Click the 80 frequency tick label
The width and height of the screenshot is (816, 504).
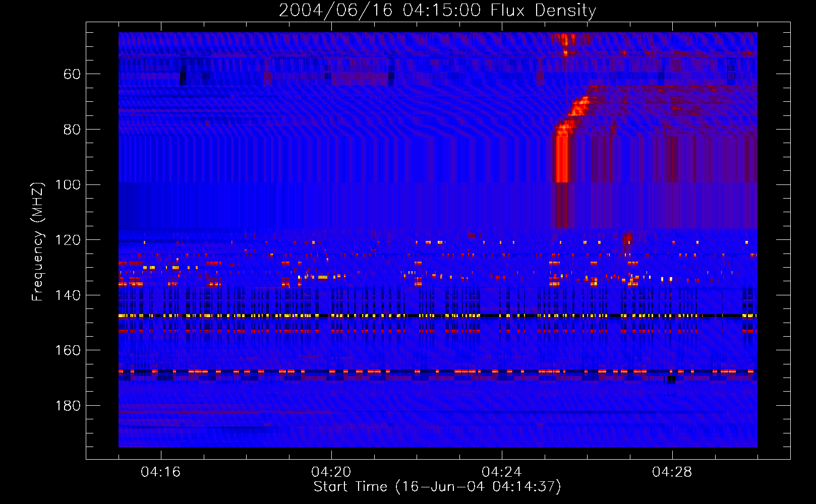[72, 130]
